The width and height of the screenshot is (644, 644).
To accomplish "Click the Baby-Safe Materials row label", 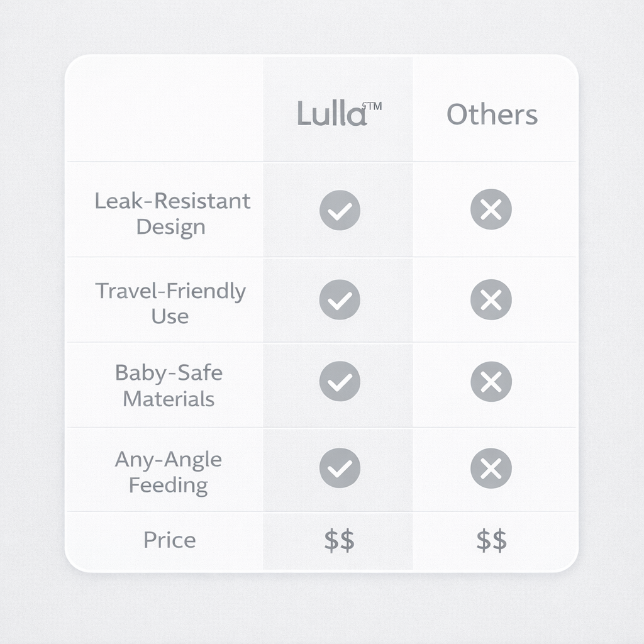I will coord(169,386).
